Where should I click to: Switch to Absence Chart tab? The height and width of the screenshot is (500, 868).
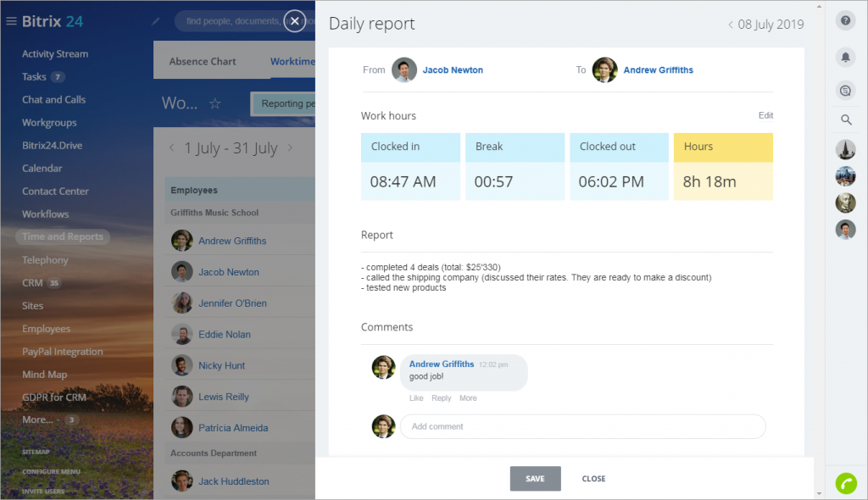(203, 62)
